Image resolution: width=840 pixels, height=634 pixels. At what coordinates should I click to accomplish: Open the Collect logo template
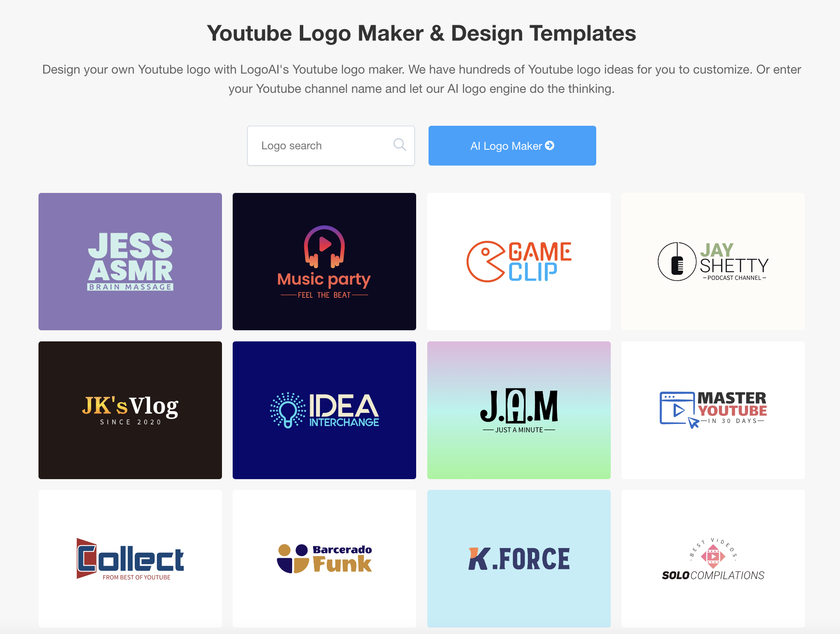click(x=130, y=558)
